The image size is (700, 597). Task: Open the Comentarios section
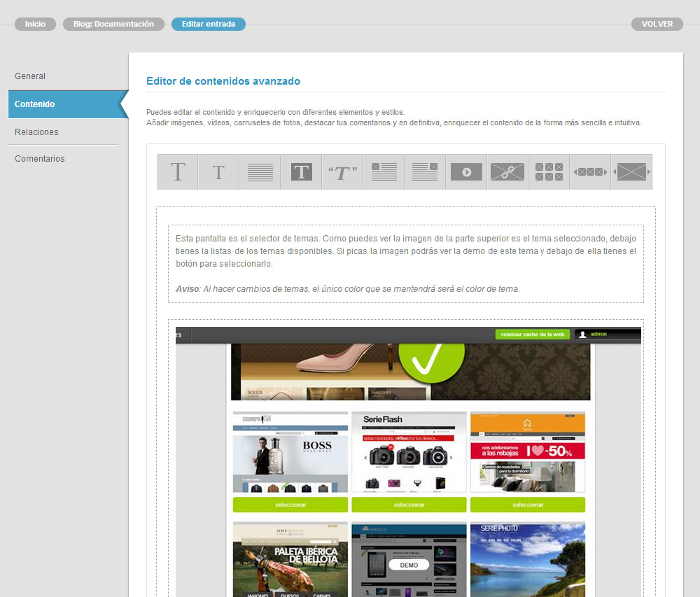40,158
